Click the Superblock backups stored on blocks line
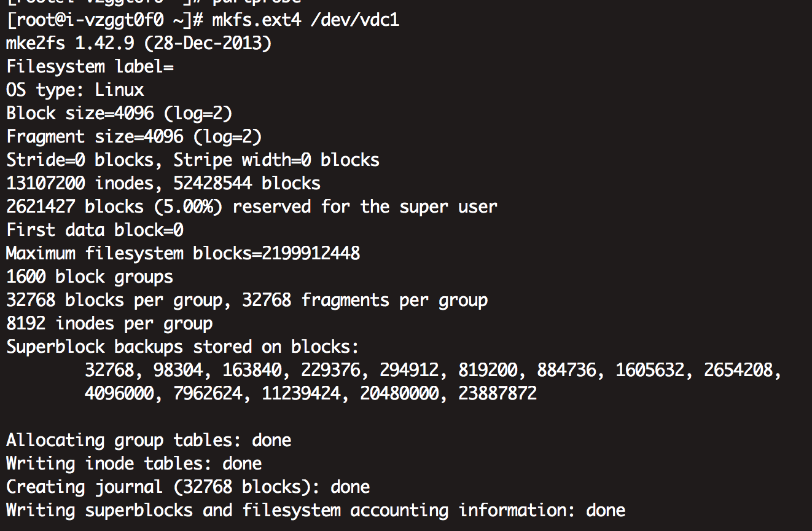 [x=182, y=347]
